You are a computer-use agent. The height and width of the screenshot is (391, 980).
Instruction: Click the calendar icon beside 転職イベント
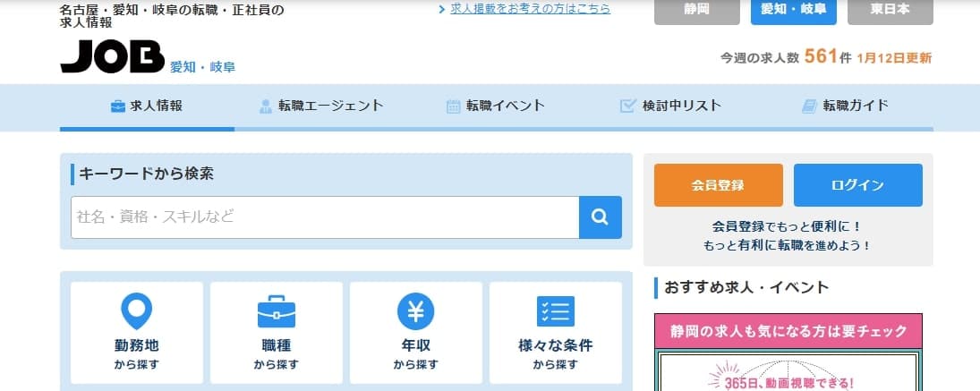click(x=453, y=106)
